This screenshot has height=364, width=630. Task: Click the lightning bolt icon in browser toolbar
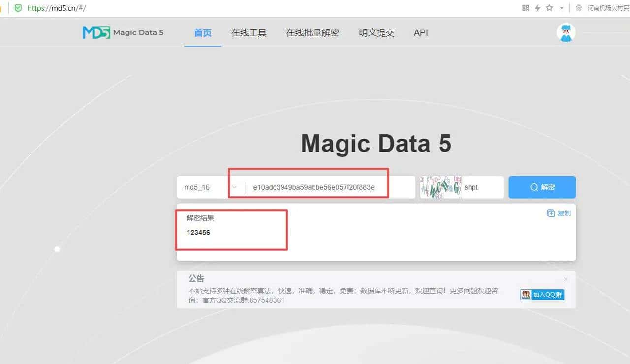point(537,8)
